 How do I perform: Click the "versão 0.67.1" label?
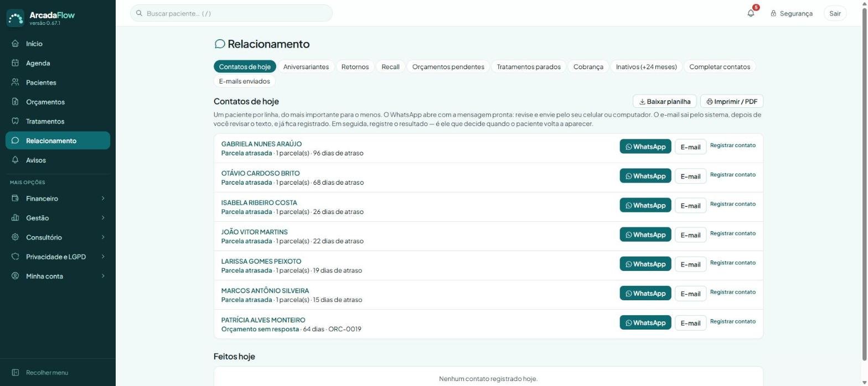tap(45, 23)
